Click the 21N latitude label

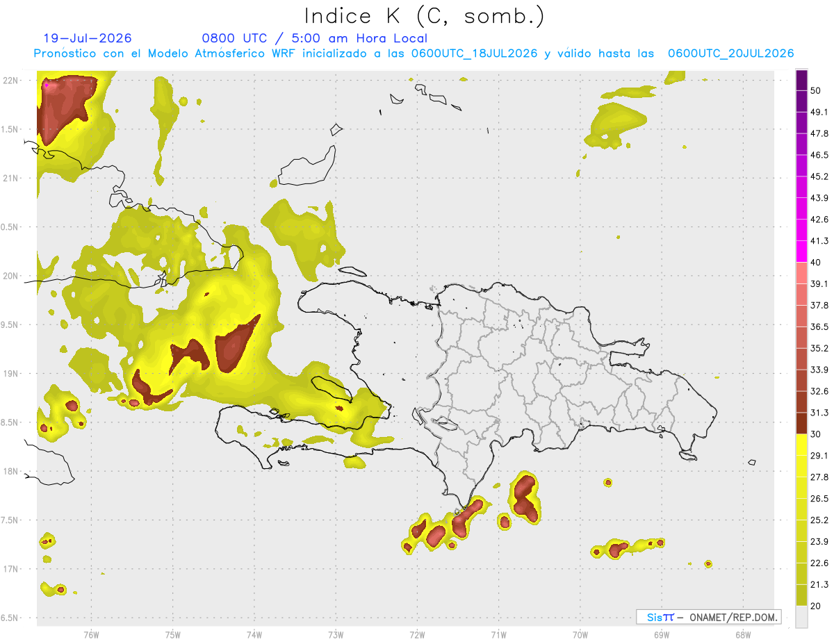[x=10, y=178]
